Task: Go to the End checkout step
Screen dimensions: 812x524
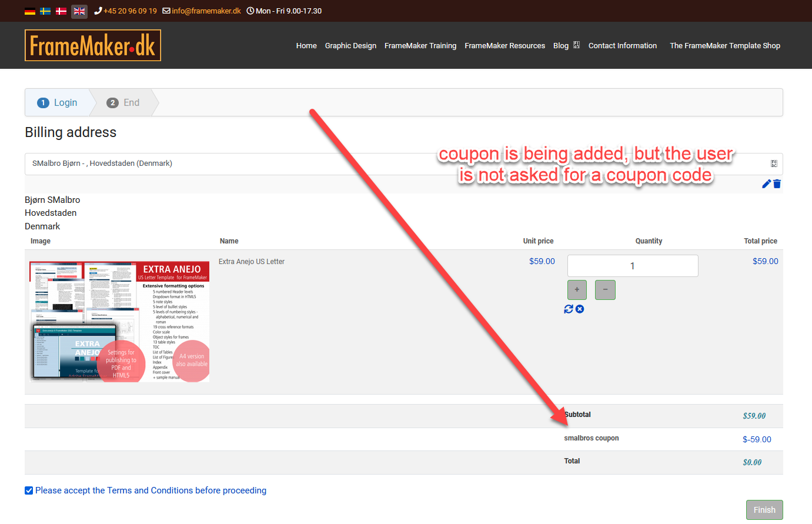Action: point(123,102)
